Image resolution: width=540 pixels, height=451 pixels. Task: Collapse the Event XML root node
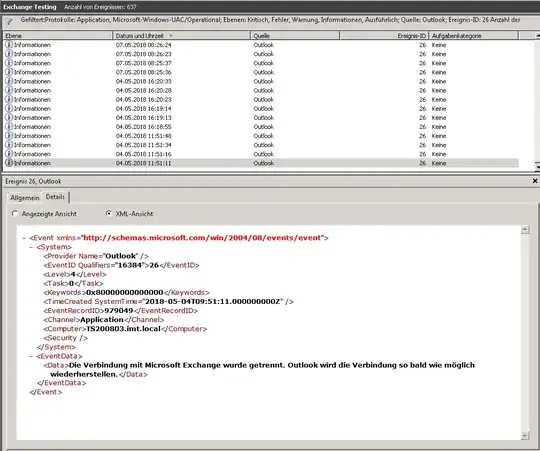point(24,238)
